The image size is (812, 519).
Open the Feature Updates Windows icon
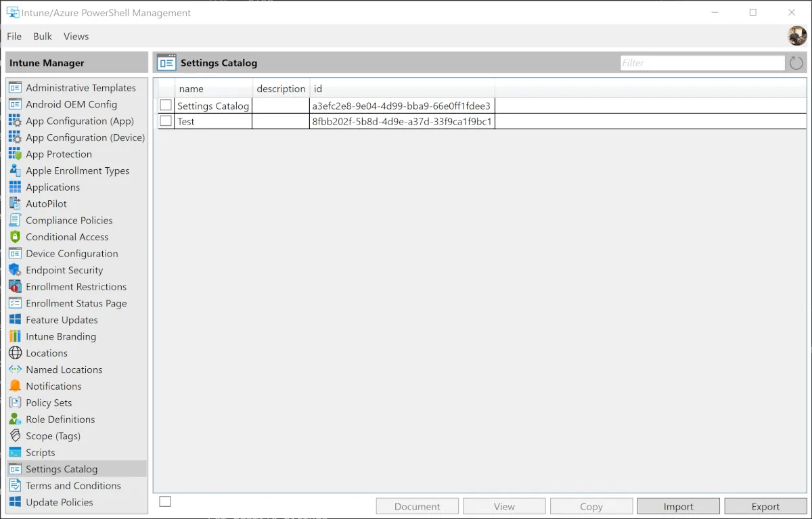tap(15, 319)
